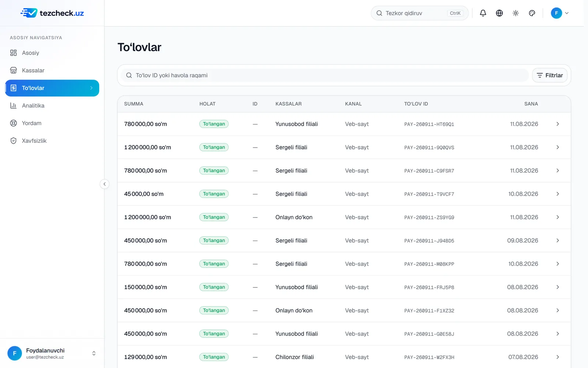Screen dimensions: 588x368
Task: Open user avatar menu in top bar
Action: (x=560, y=13)
